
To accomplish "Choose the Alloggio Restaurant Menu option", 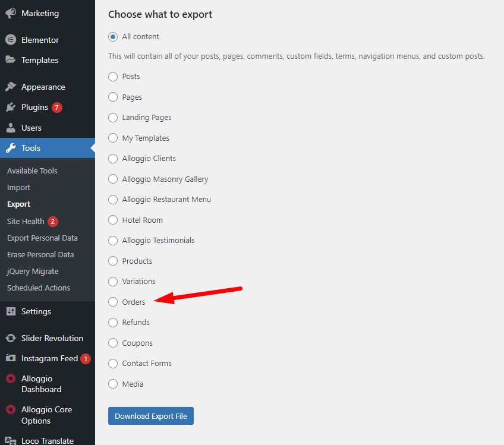I will pyautogui.click(x=113, y=200).
